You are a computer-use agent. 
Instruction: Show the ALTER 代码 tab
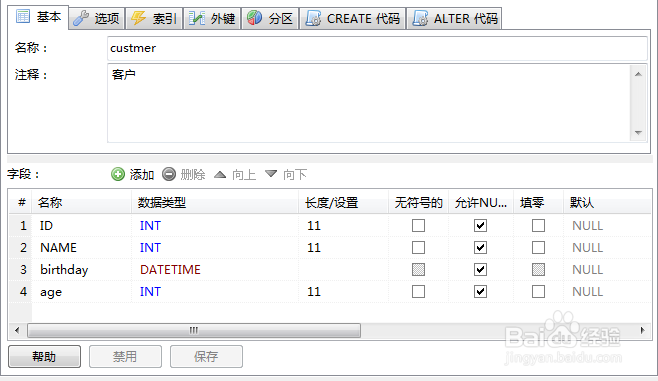[x=454, y=19]
